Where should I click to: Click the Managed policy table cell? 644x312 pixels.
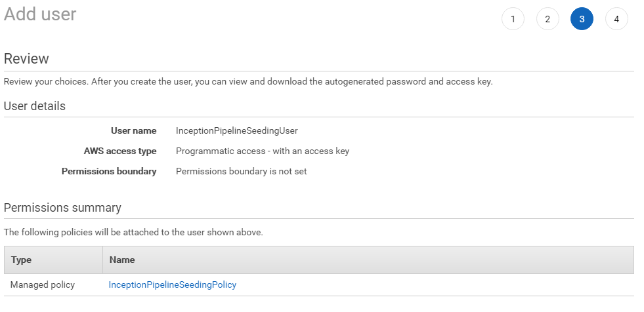[x=43, y=284]
